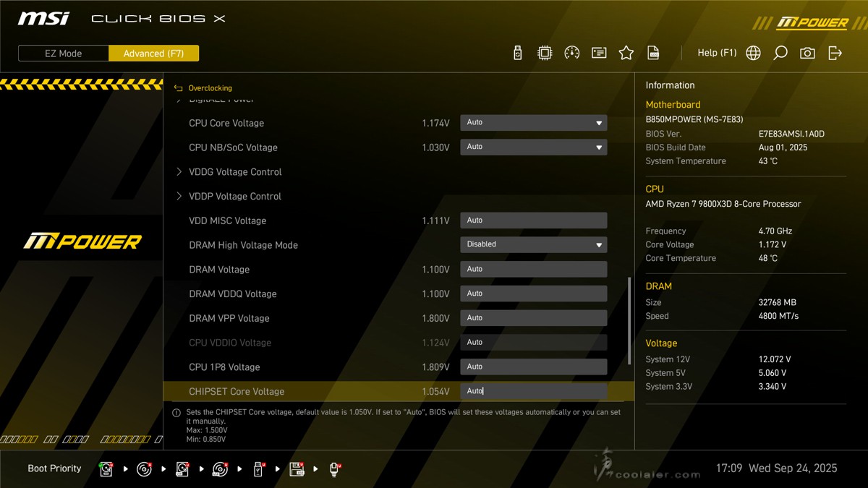
Task: Click the date and time display
Action: point(776,468)
